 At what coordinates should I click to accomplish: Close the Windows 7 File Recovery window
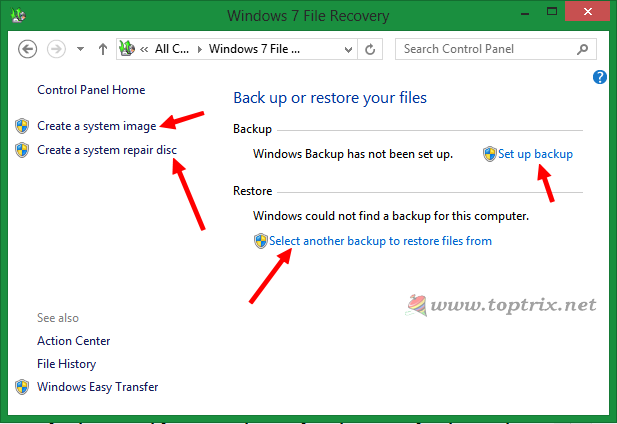[587, 11]
